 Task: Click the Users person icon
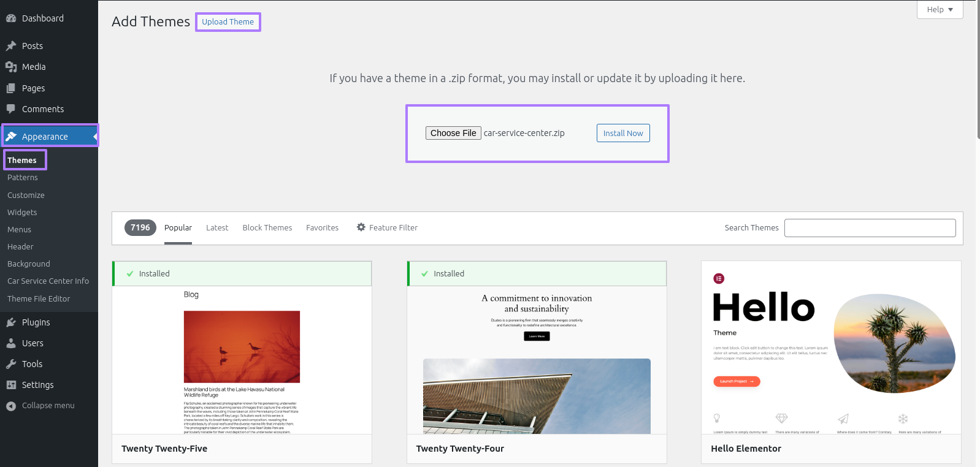click(11, 343)
